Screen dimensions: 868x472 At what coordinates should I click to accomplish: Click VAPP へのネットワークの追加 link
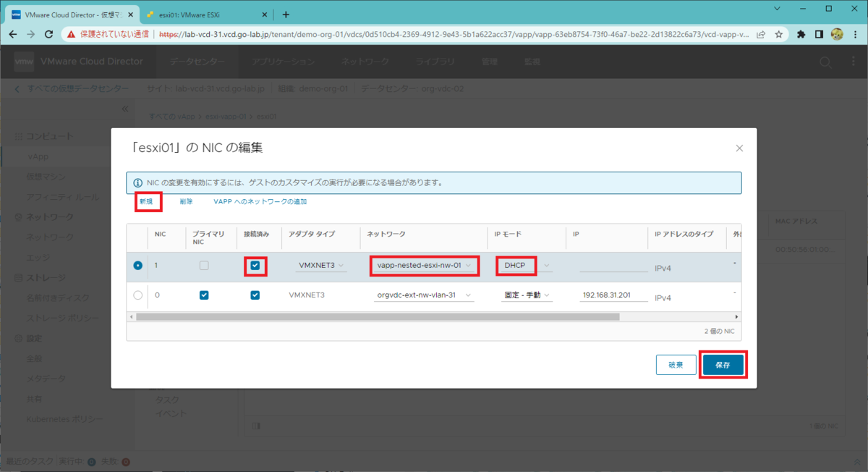click(260, 201)
